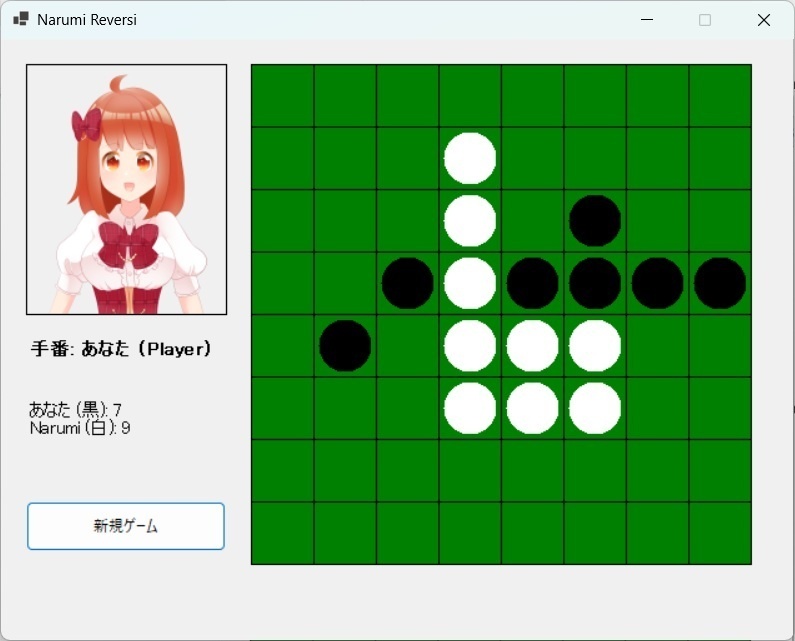Click the white disc in row 5, column 6
Screen dimensions: 795x641
point(595,345)
